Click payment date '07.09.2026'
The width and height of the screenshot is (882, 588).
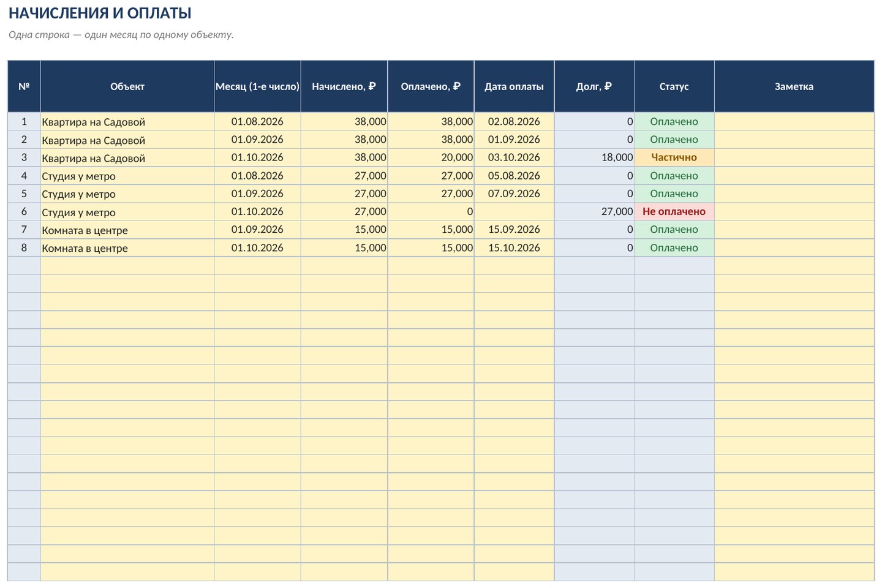tap(514, 194)
